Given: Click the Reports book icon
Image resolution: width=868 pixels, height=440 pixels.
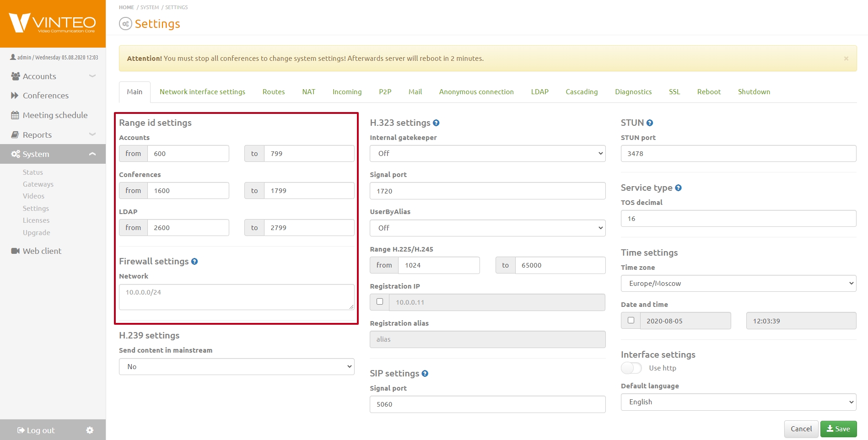Looking at the screenshot, I should tap(15, 135).
